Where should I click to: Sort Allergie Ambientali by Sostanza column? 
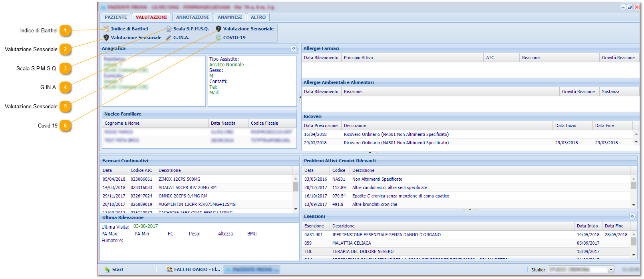point(619,92)
